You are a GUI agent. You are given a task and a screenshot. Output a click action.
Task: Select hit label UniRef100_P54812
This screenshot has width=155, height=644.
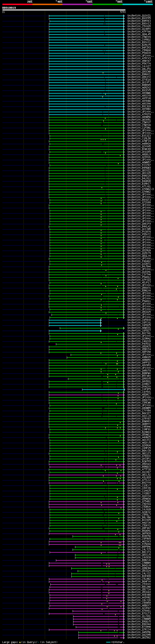[x=139, y=277]
